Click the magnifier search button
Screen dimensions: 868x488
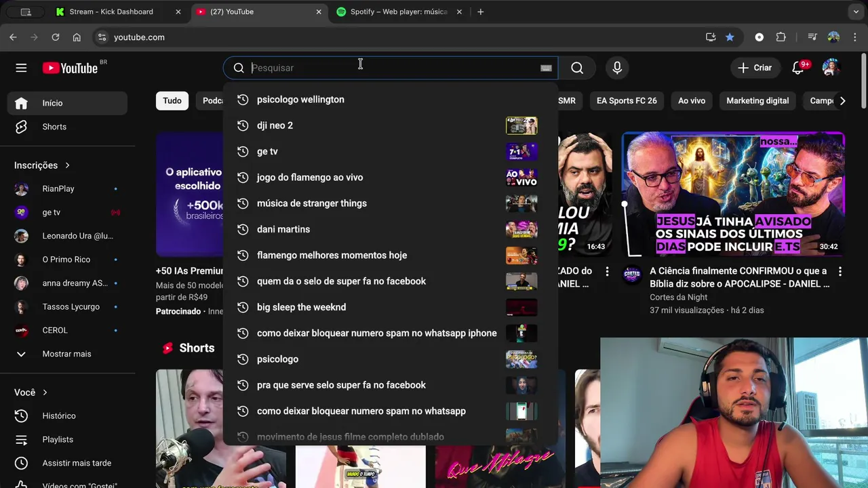click(x=577, y=68)
